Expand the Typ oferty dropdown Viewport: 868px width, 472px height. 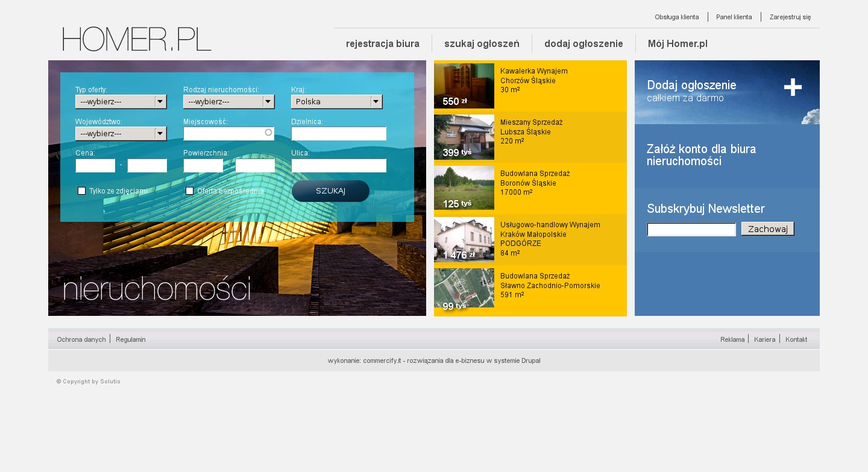[x=121, y=102]
